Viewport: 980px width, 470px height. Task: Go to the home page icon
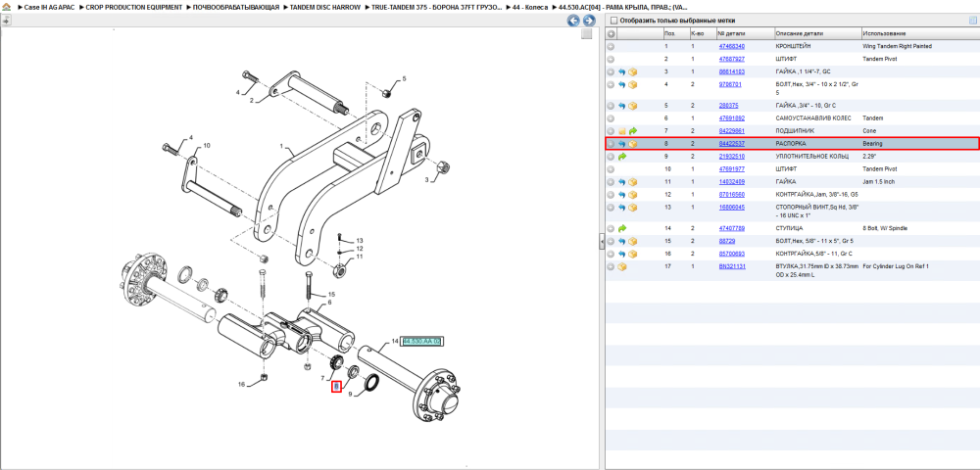pyautogui.click(x=6, y=7)
